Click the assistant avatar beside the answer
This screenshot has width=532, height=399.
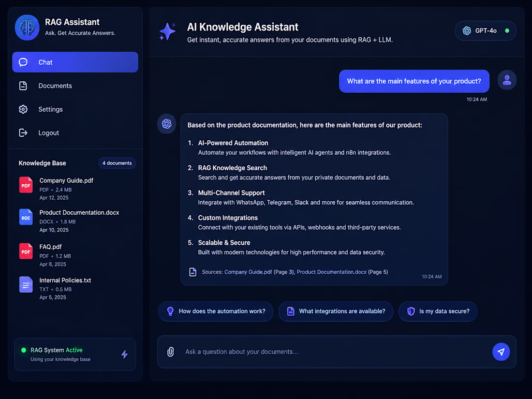(166, 124)
